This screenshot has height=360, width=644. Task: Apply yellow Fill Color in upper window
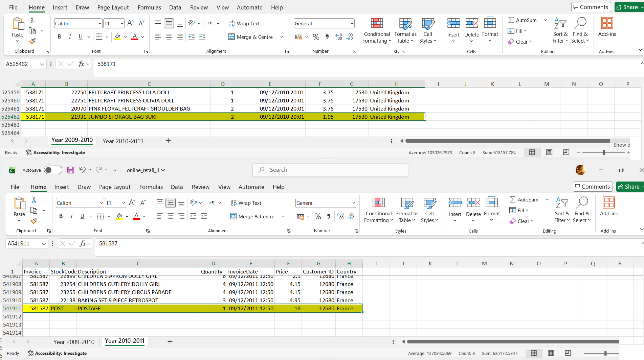pyautogui.click(x=117, y=37)
